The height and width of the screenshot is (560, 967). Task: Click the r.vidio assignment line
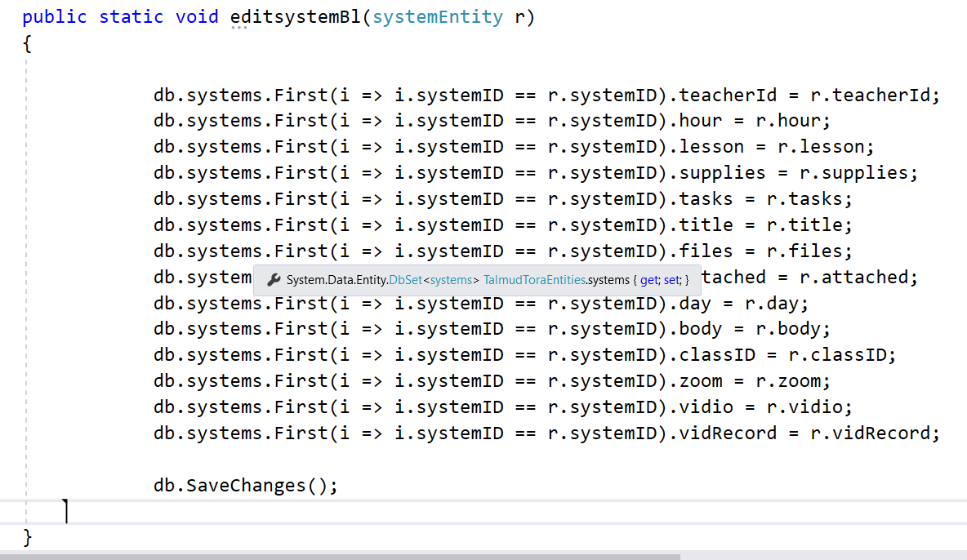click(x=502, y=407)
